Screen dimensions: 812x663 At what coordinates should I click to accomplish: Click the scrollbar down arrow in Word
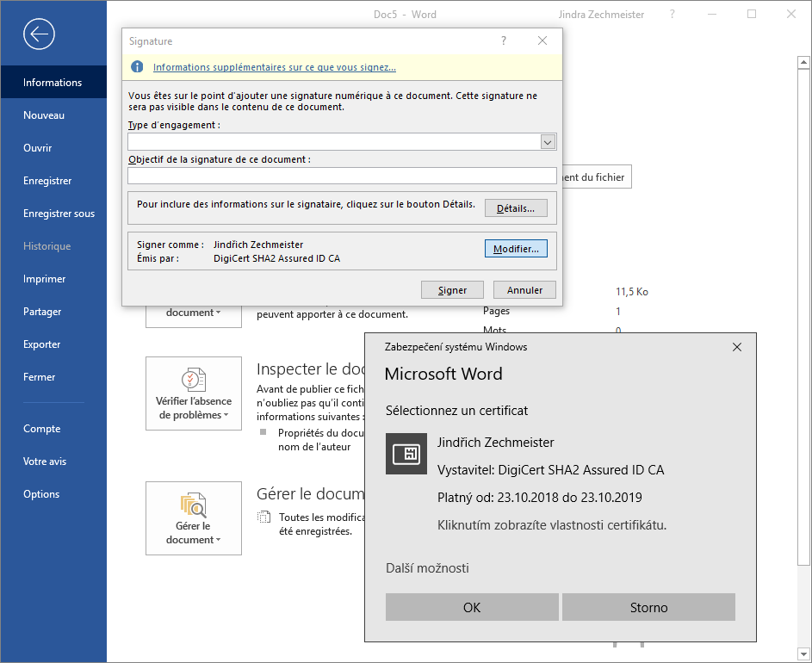coord(803,654)
